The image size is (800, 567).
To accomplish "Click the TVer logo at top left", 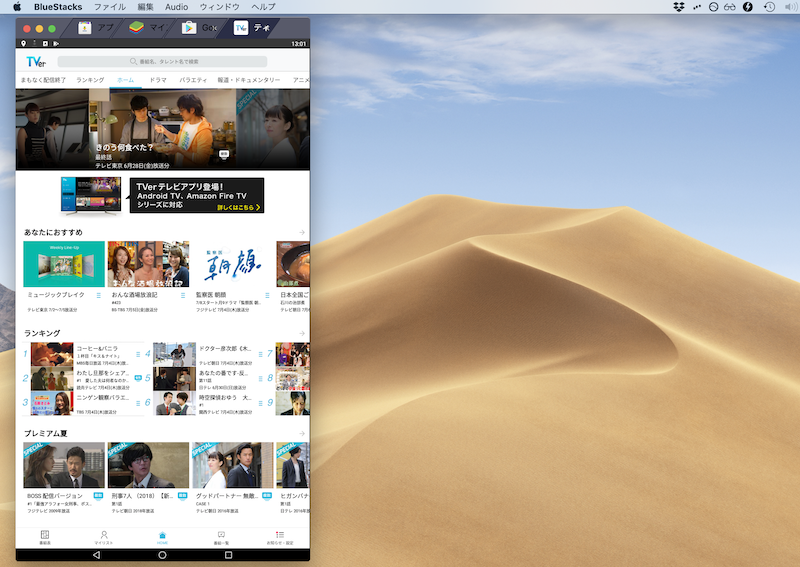I will (37, 62).
